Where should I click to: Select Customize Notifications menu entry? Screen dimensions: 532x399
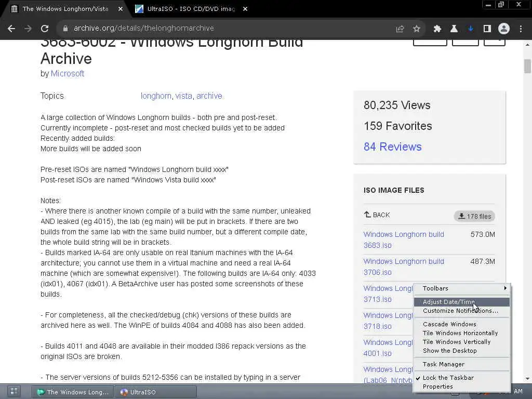coord(462,311)
